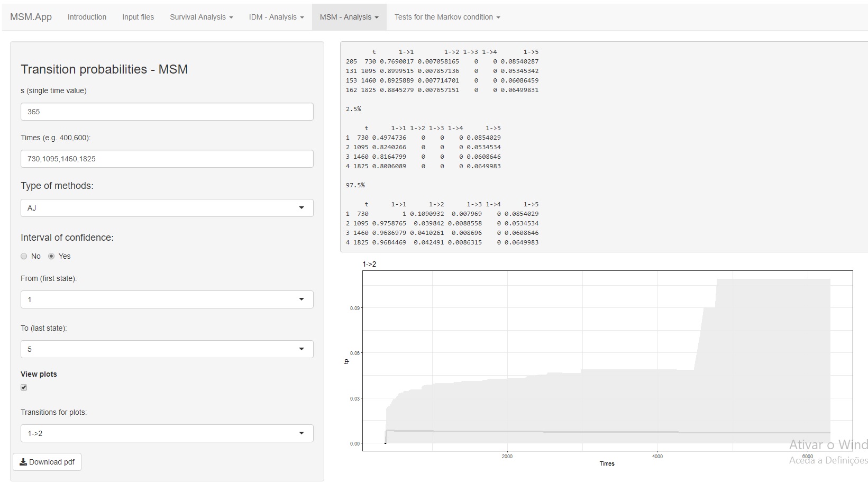Uncheck the View plots checkbox
Viewport: 868px width, 482px height.
24,387
